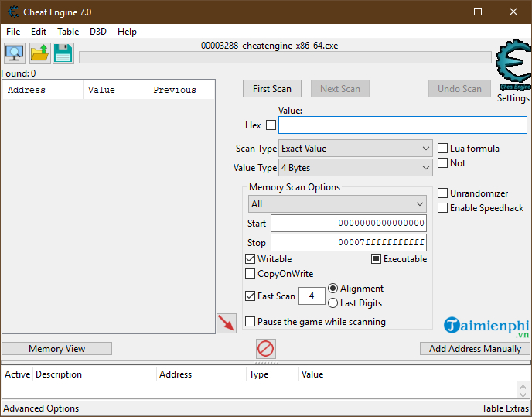532x417 pixels.
Task: Click the Type column header
Action: click(272, 374)
